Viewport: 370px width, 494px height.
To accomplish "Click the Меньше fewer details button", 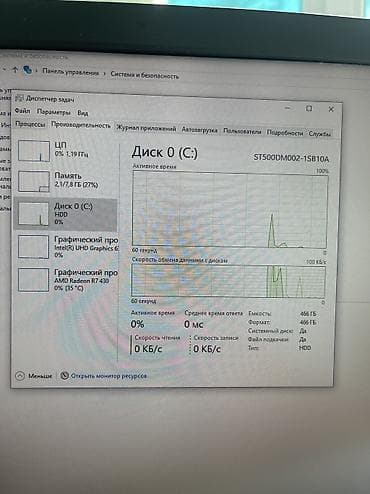I will click(34, 376).
